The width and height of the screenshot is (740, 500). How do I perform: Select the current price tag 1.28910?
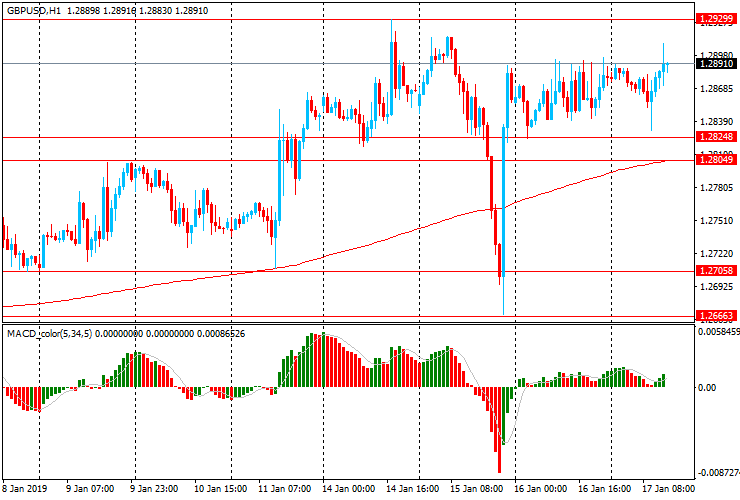coord(716,63)
